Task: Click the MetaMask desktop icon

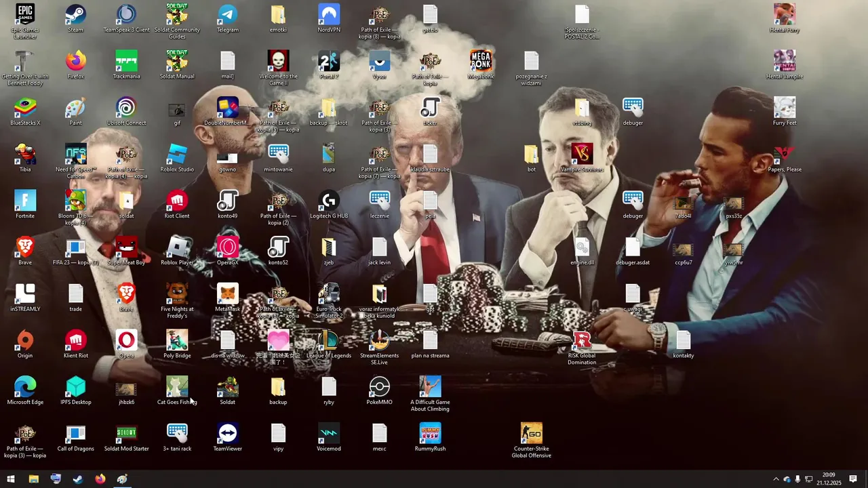Action: [228, 298]
